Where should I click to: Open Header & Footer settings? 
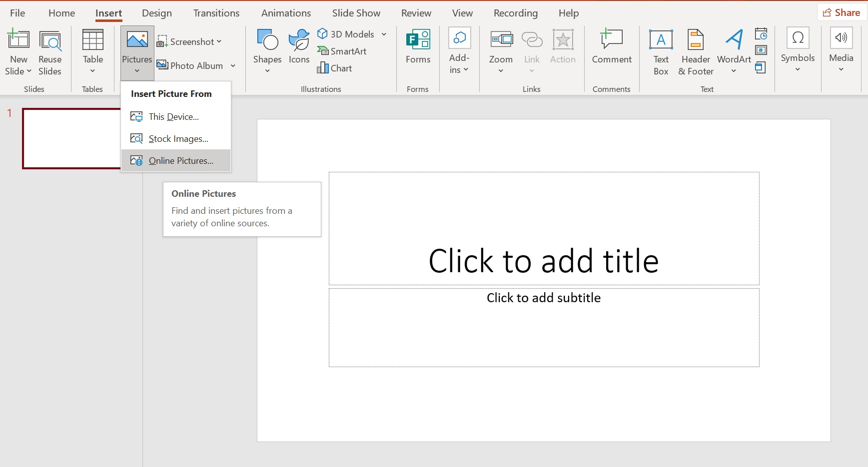[696, 51]
